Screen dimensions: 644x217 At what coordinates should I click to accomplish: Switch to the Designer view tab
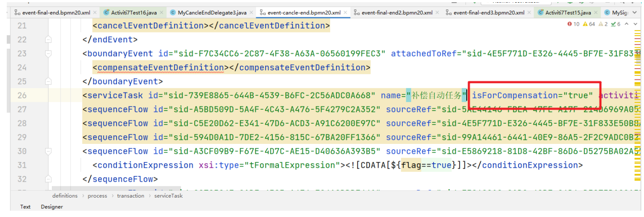click(52, 207)
